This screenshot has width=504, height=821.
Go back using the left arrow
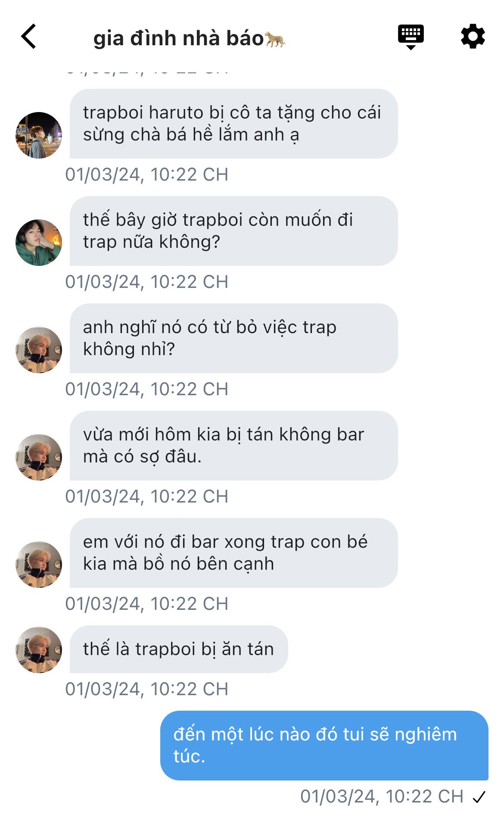(x=28, y=37)
